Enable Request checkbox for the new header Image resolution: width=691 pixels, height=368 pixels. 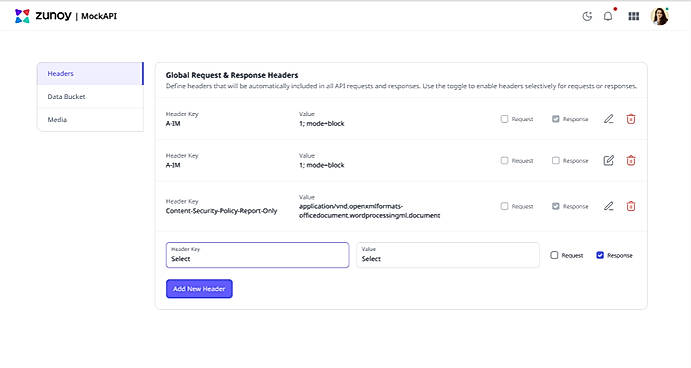pyautogui.click(x=554, y=255)
